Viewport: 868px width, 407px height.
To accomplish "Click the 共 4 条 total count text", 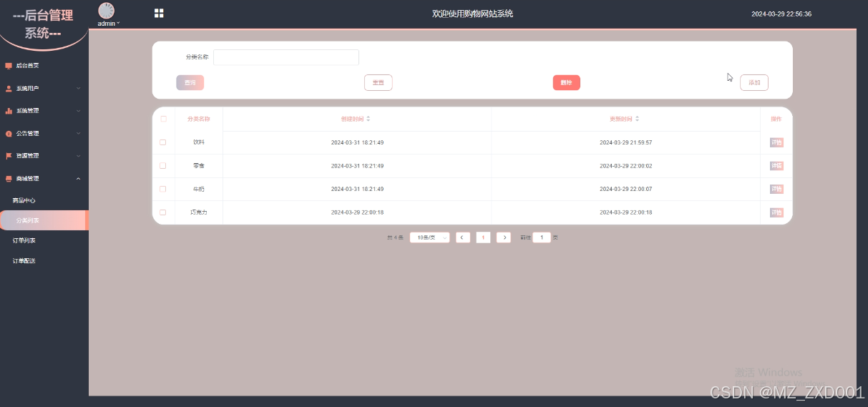I will (x=396, y=237).
